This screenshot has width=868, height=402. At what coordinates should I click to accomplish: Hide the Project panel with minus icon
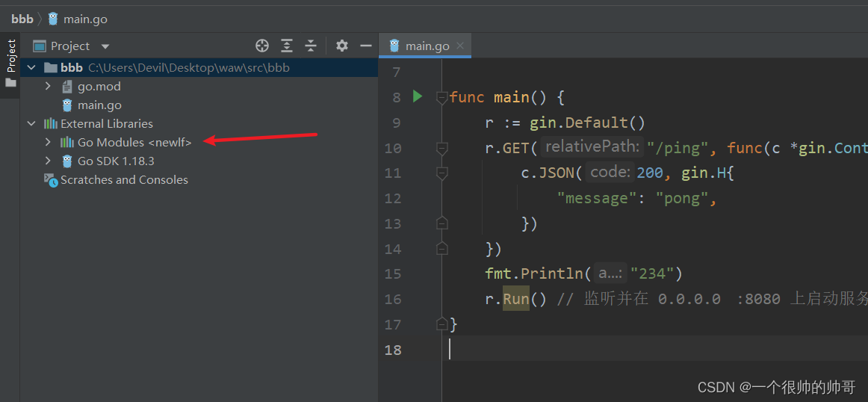coord(366,46)
